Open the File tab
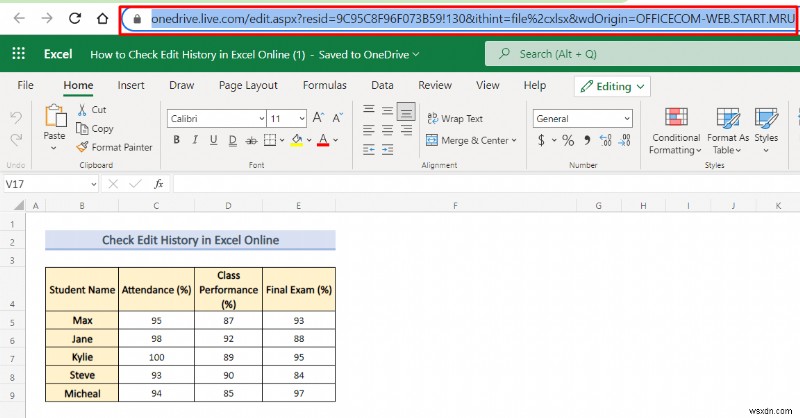Viewport: 800px width, 418px height. click(x=25, y=85)
